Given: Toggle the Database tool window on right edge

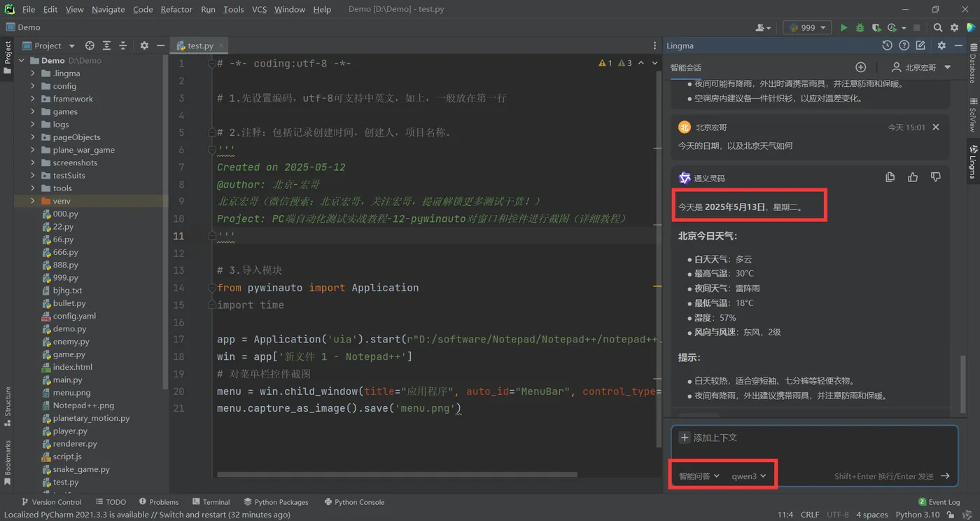Looking at the screenshot, I should tap(972, 64).
